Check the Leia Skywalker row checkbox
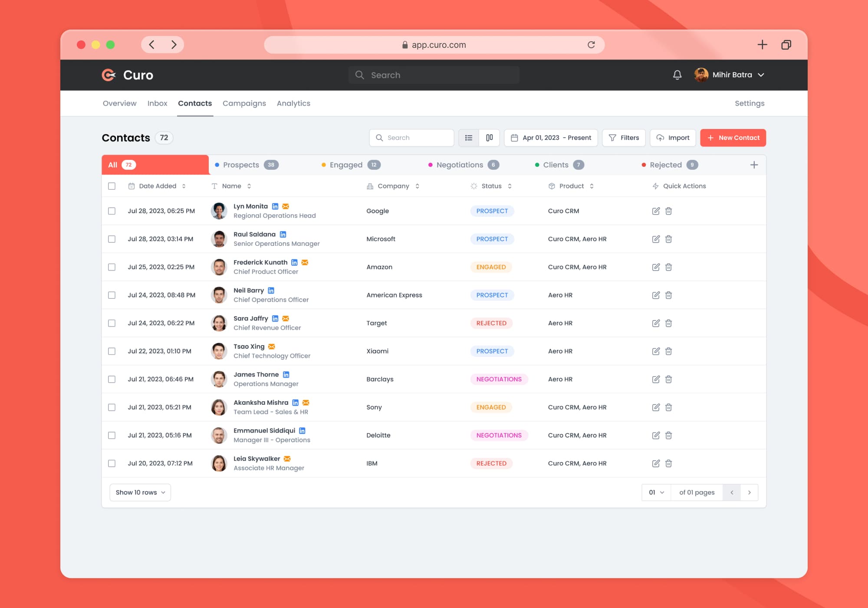 pyautogui.click(x=112, y=463)
